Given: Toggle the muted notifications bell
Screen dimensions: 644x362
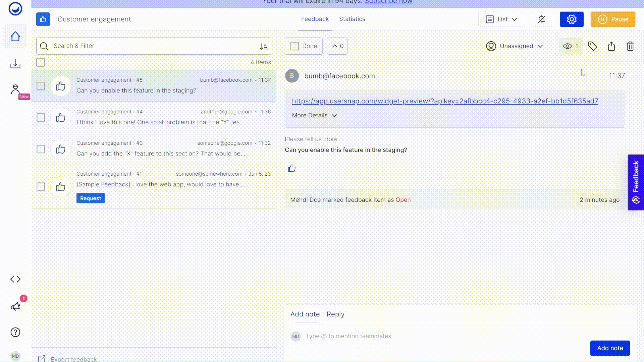Looking at the screenshot, I should click(541, 19).
